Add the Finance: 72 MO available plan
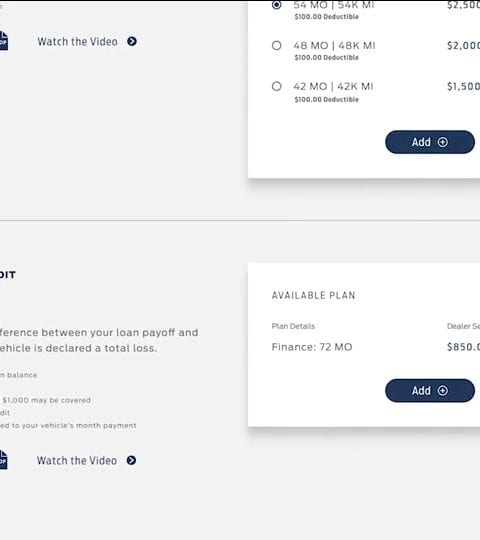This screenshot has height=540, width=480. coord(430,391)
